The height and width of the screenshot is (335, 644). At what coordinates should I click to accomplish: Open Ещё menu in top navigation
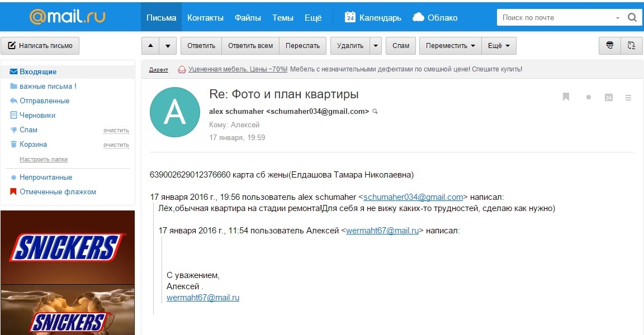pyautogui.click(x=313, y=18)
